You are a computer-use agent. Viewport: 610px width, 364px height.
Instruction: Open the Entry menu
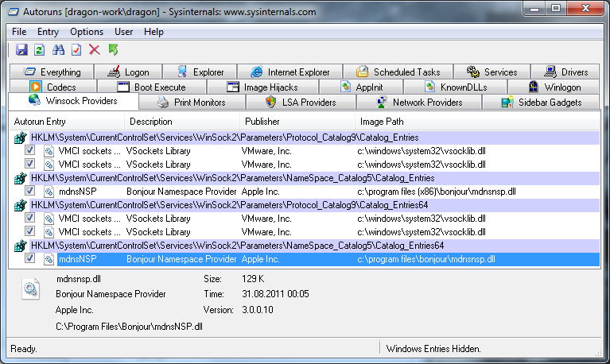pyautogui.click(x=48, y=32)
